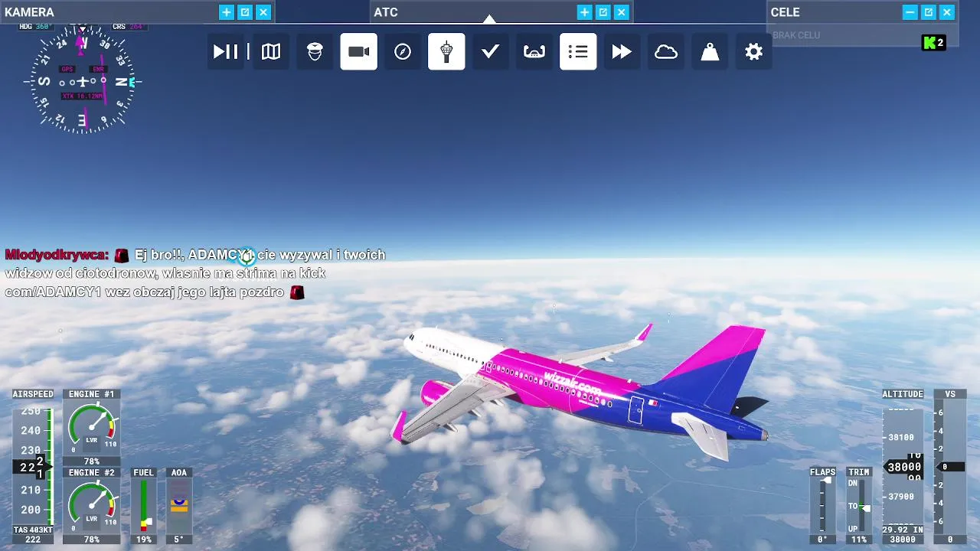Viewport: 980px width, 551px height.
Task: Click the toolbar collapse arrow handle
Action: pyautogui.click(x=489, y=19)
